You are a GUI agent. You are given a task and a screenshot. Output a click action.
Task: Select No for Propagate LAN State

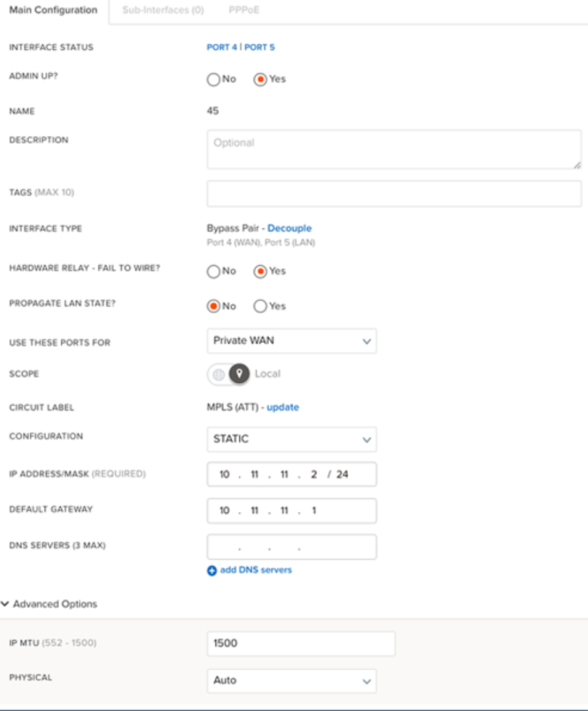click(213, 306)
